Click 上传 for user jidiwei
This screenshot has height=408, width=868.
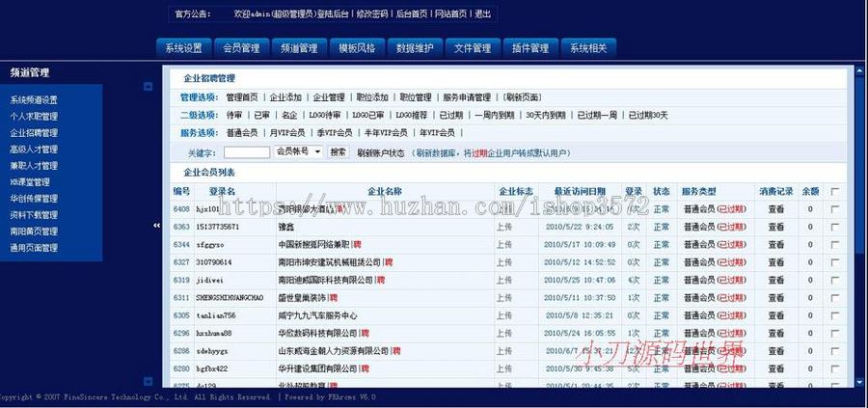(503, 280)
